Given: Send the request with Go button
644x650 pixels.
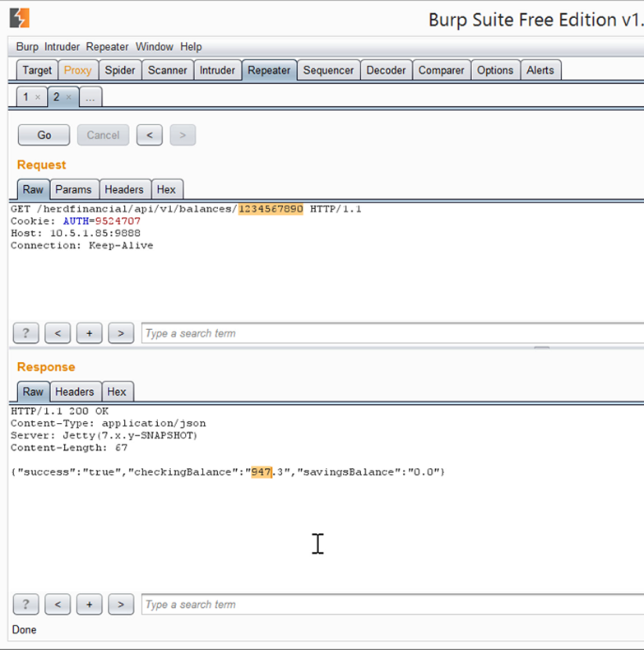Looking at the screenshot, I should click(x=44, y=135).
